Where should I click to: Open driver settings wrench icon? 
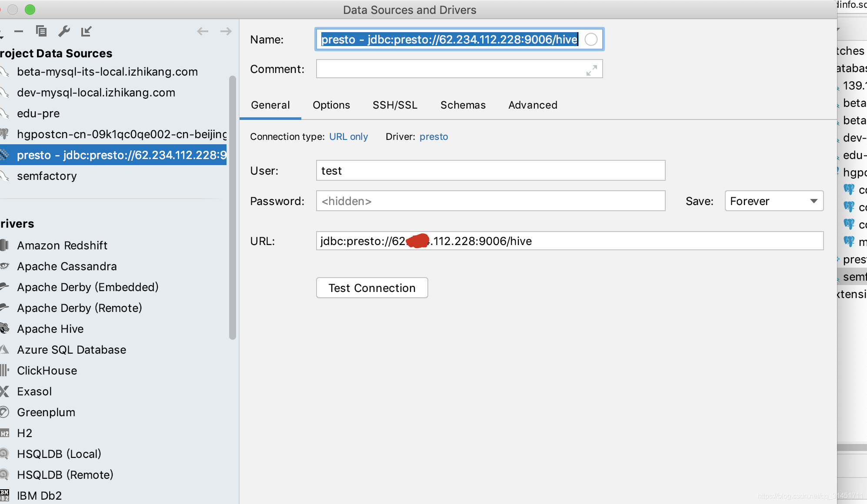[x=64, y=31]
